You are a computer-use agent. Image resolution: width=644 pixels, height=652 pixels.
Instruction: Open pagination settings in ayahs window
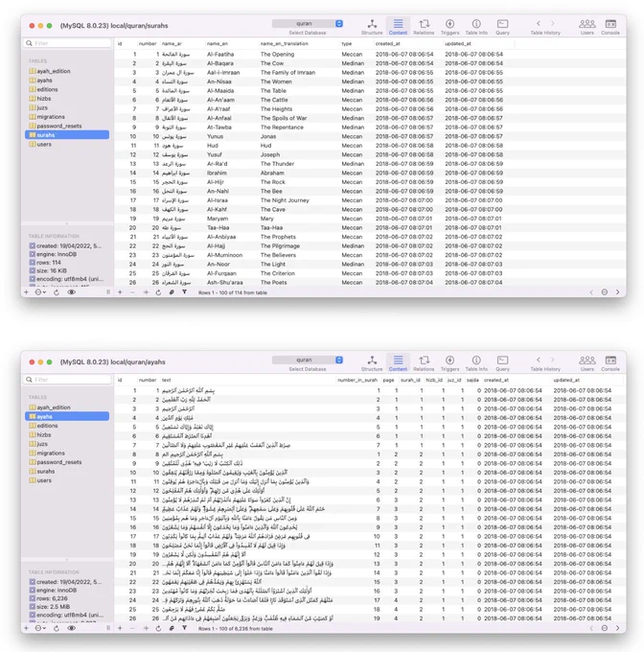[x=605, y=628]
